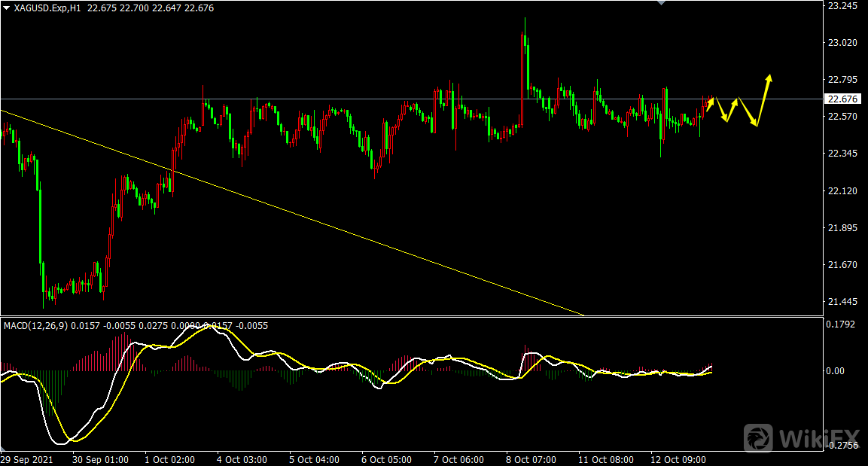Click the chart shift triangle marker at top
The height and width of the screenshot is (466, 868).
pos(661,3)
